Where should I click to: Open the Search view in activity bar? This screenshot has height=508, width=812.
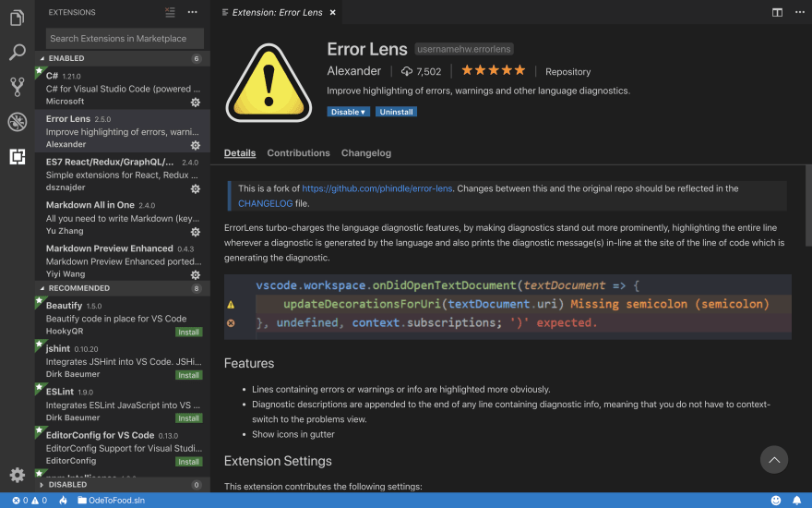point(18,52)
